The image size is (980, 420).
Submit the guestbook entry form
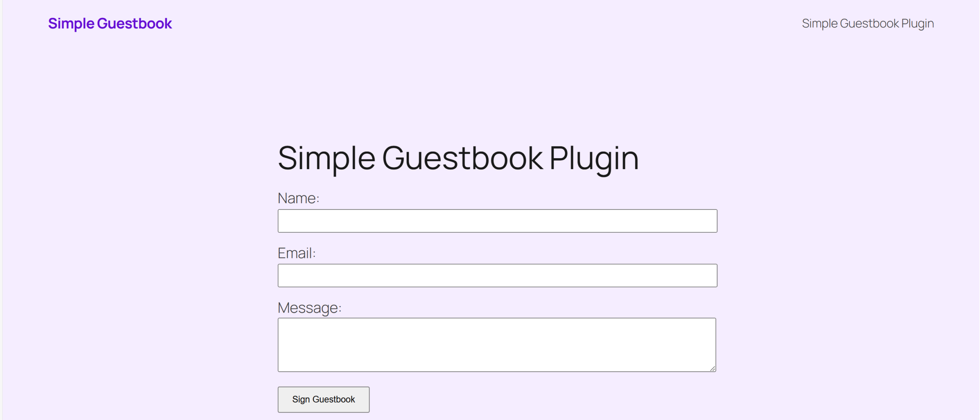[x=323, y=399]
